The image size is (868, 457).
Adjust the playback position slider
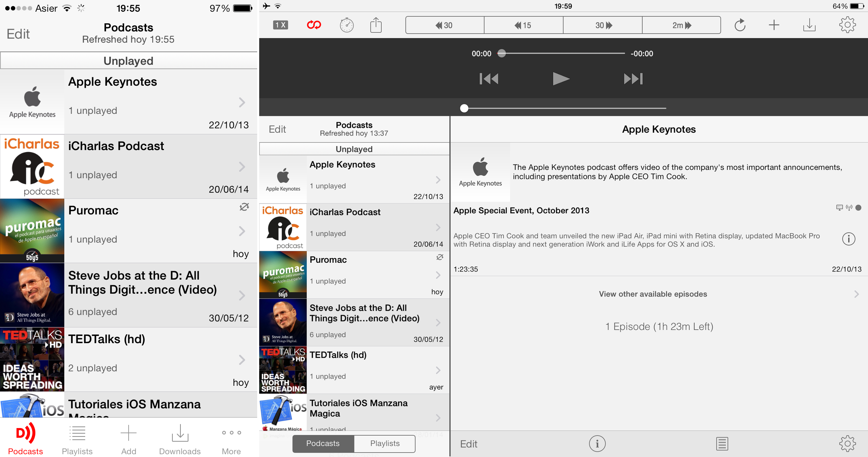pyautogui.click(x=502, y=53)
